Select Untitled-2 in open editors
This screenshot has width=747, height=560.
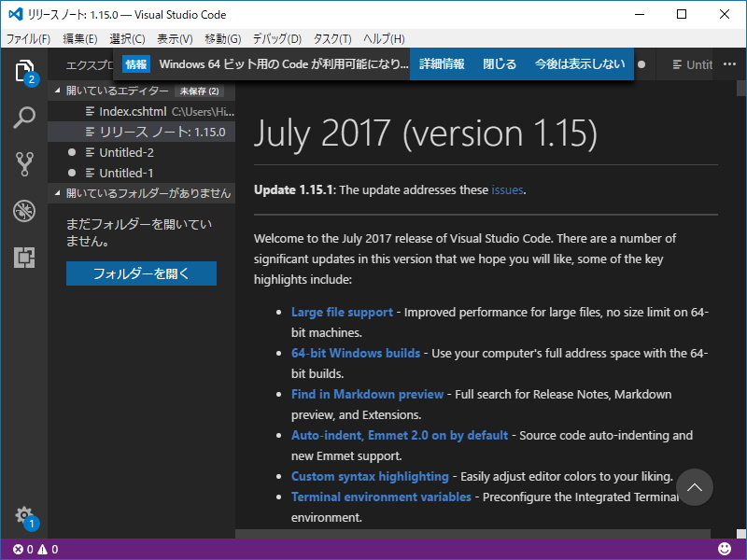tap(142, 152)
